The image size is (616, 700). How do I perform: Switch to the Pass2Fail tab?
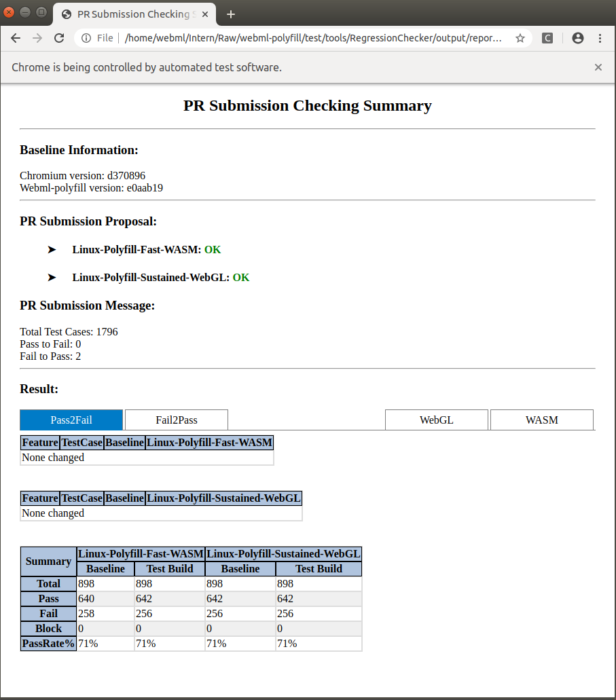tap(71, 420)
